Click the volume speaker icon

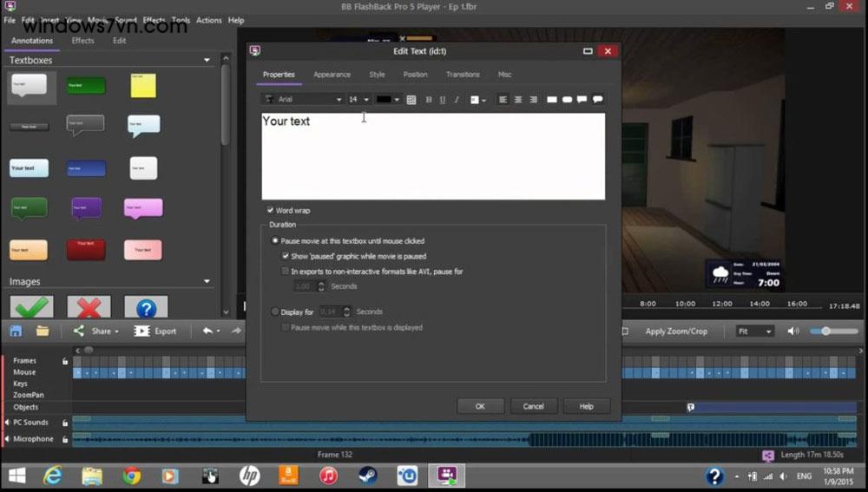click(x=792, y=331)
